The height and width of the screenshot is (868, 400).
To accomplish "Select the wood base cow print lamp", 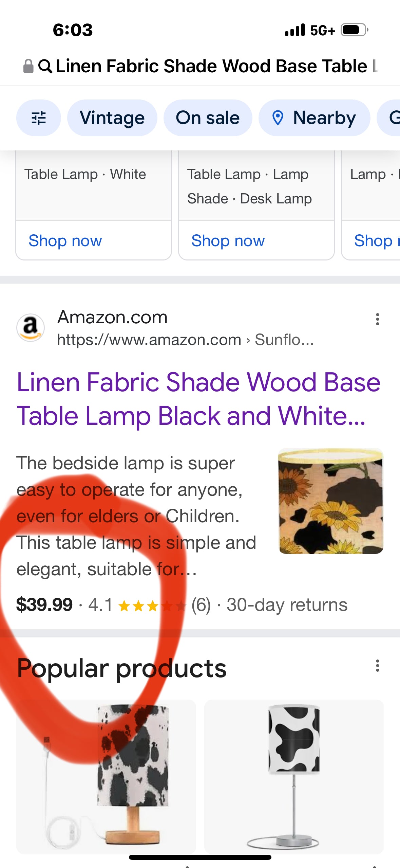I will point(106,776).
